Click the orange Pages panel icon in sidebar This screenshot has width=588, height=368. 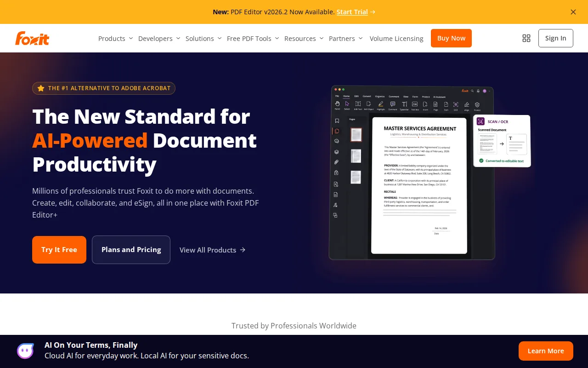[337, 131]
